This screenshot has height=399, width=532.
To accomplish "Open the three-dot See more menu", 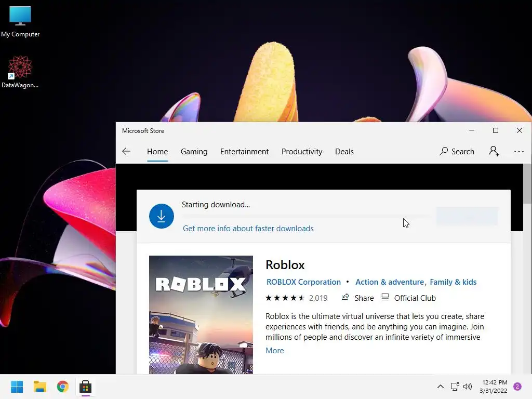I will tap(519, 152).
